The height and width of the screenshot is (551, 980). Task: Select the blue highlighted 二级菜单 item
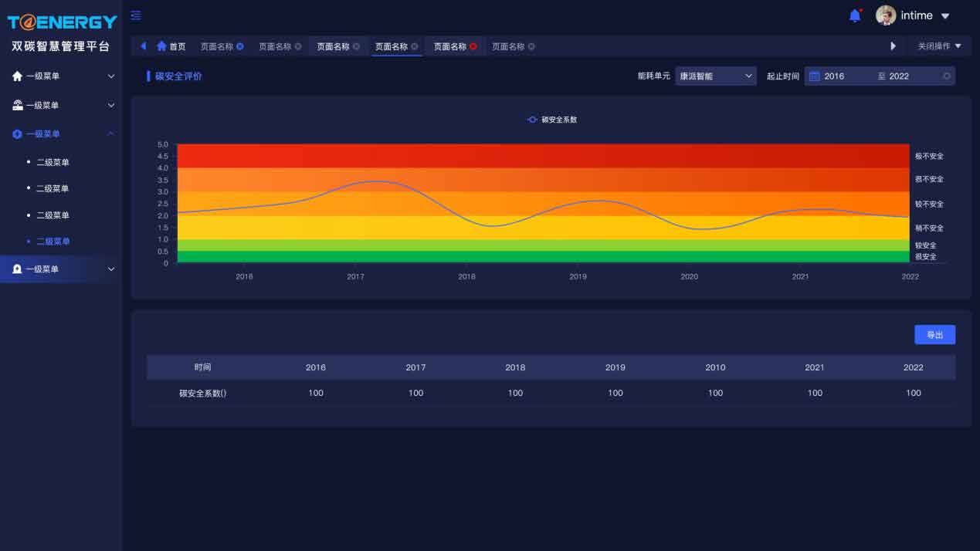point(53,242)
